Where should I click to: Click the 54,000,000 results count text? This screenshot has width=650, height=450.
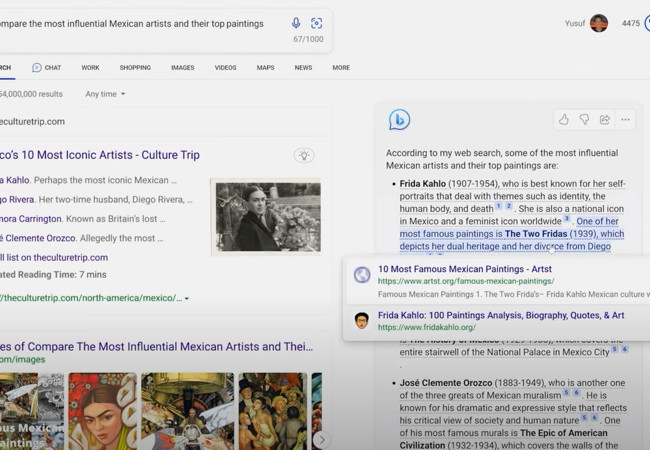point(31,94)
